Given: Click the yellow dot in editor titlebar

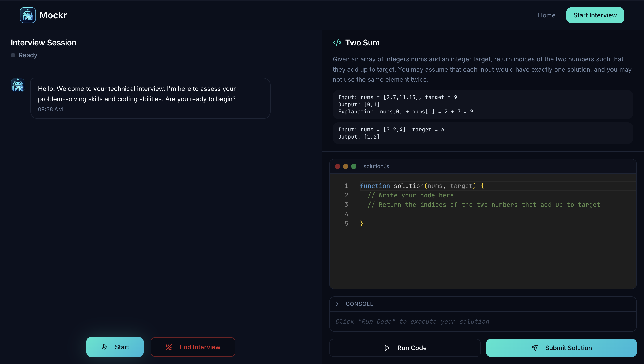Looking at the screenshot, I should (x=345, y=166).
